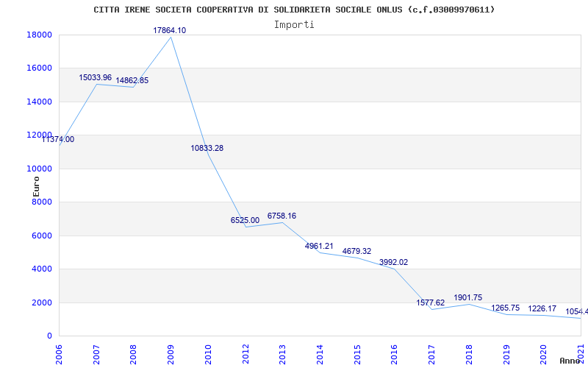588x368 pixels.
Task: Click the 2017 year label
Action: (431, 355)
